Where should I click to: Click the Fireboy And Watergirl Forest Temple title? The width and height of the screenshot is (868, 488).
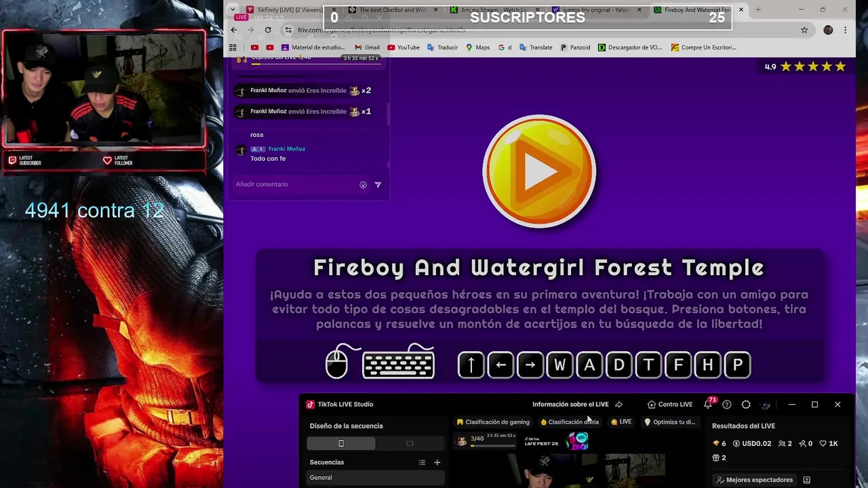539,267
